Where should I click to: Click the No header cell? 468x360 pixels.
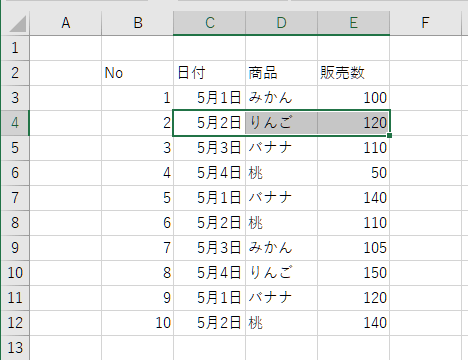tap(137, 73)
